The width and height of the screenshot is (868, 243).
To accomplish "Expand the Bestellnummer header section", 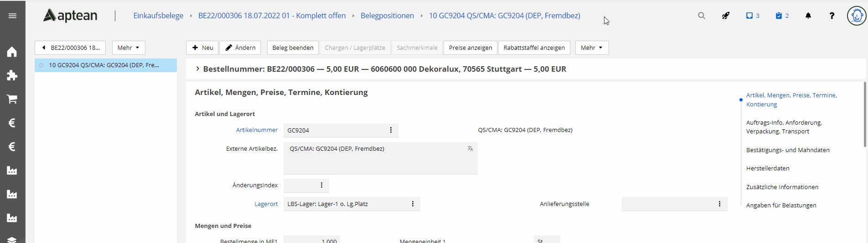I will (197, 69).
